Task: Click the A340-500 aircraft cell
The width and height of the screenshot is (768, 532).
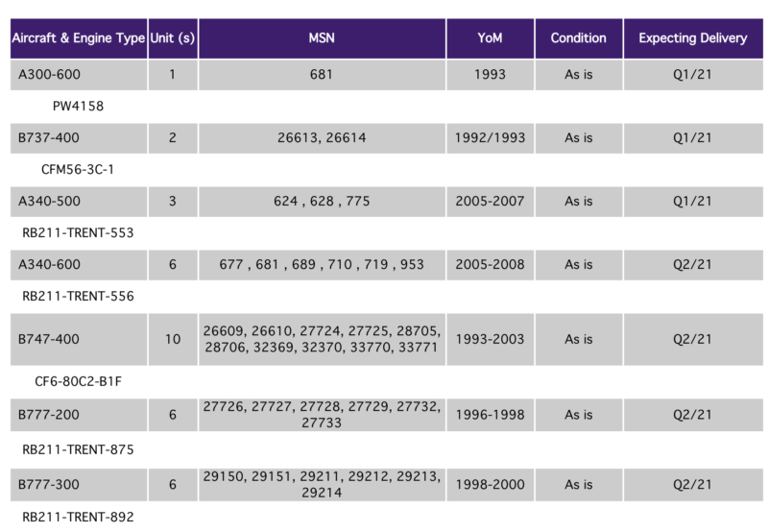Action: click(79, 202)
